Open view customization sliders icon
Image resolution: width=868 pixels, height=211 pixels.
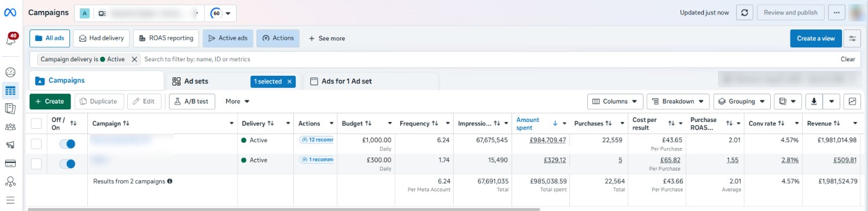(852, 38)
